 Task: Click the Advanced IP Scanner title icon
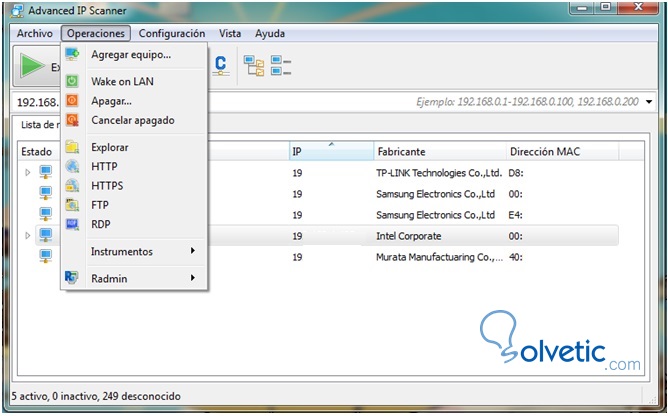pyautogui.click(x=18, y=10)
